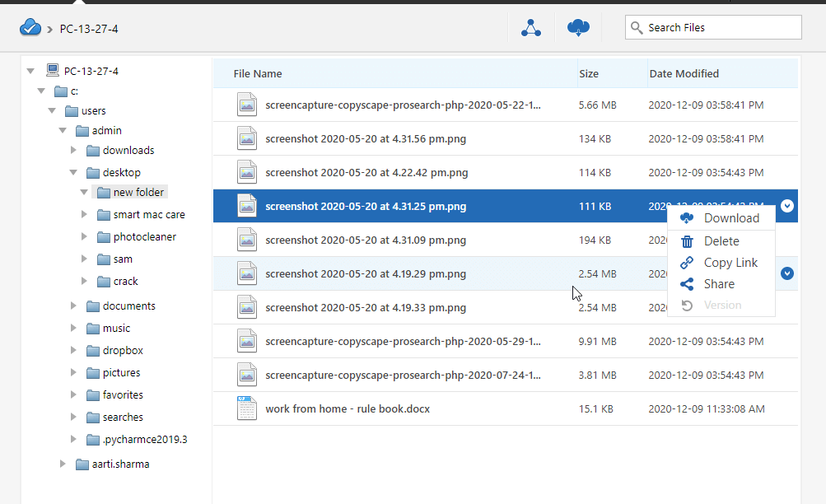The image size is (826, 504).
Task: Expand the searches folder node
Action: pyautogui.click(x=73, y=417)
